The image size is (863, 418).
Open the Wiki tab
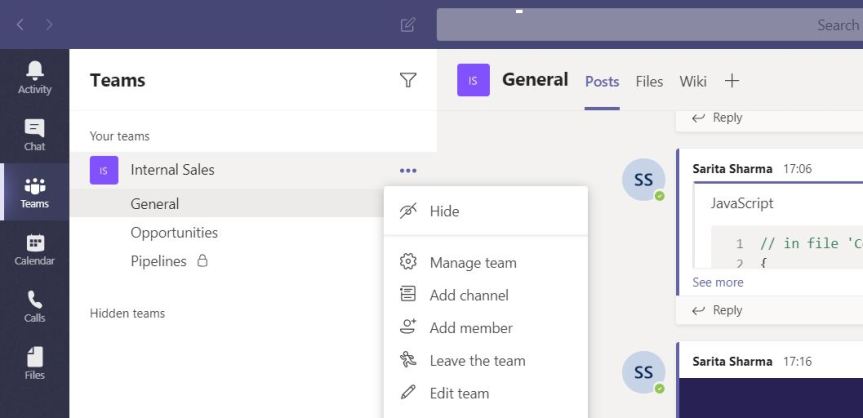click(693, 81)
